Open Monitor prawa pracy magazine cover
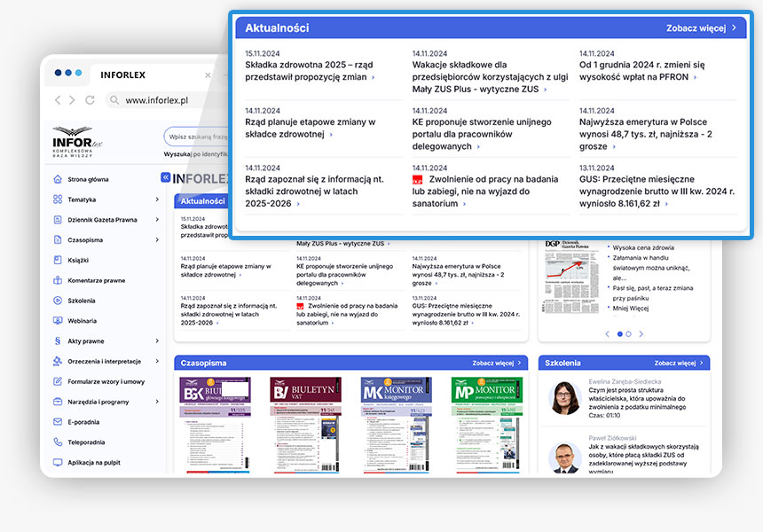Viewport: 763px width, 532px height. [x=486, y=424]
